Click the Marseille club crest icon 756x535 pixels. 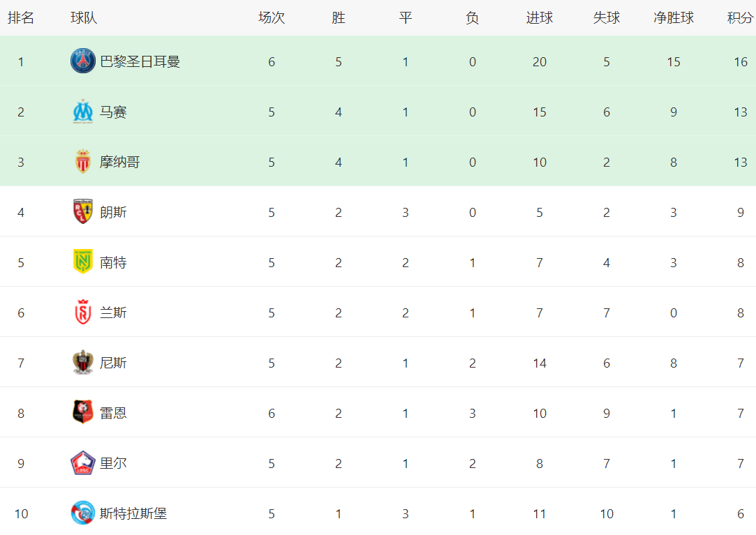[x=83, y=112]
